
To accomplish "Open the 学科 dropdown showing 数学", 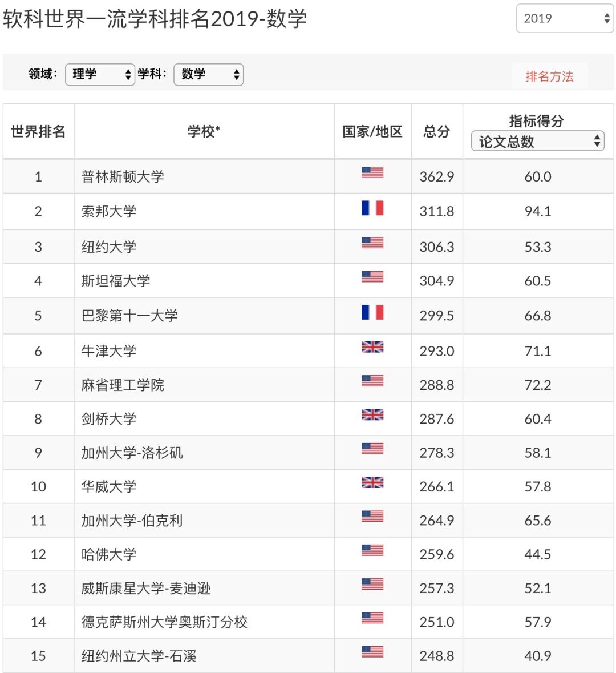I will coord(209,74).
